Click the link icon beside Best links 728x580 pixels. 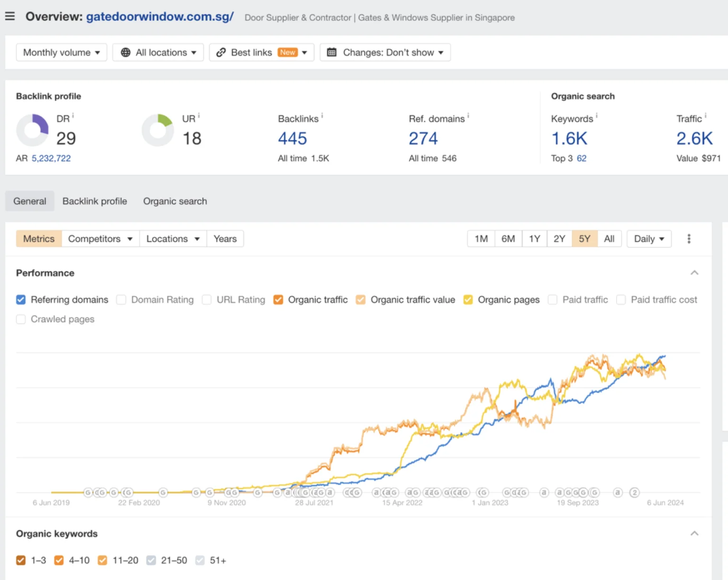point(221,52)
